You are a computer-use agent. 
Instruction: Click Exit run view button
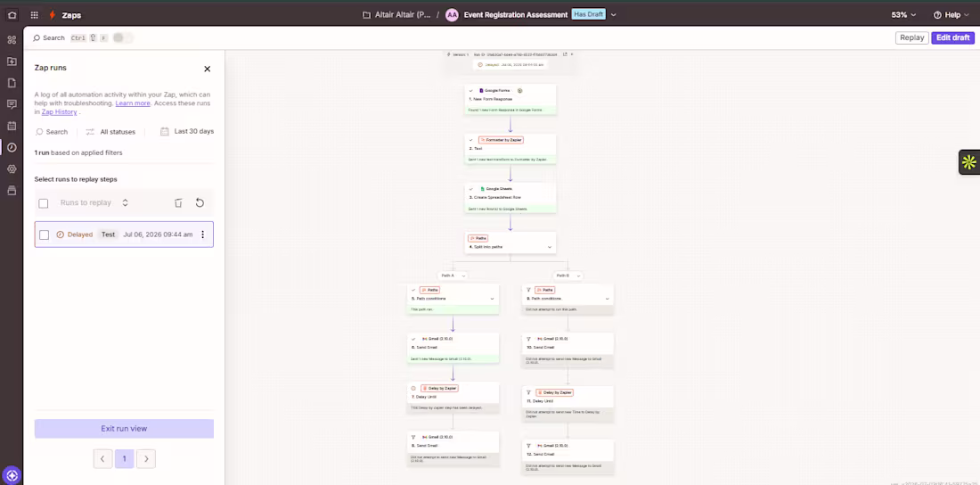124,429
